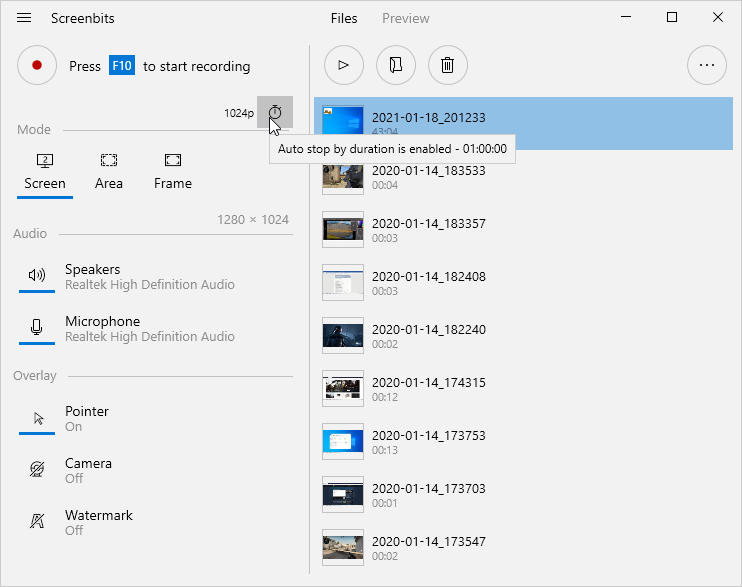Open the hamburger menu
This screenshot has width=742, height=587.
click(24, 18)
